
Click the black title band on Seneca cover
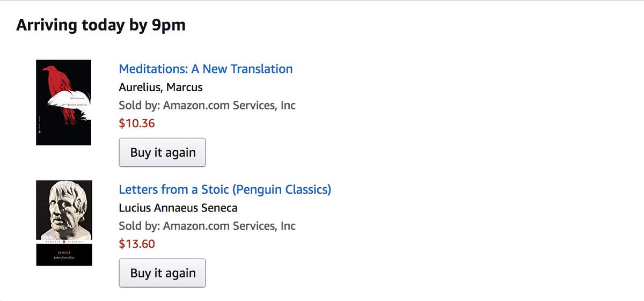[64, 255]
